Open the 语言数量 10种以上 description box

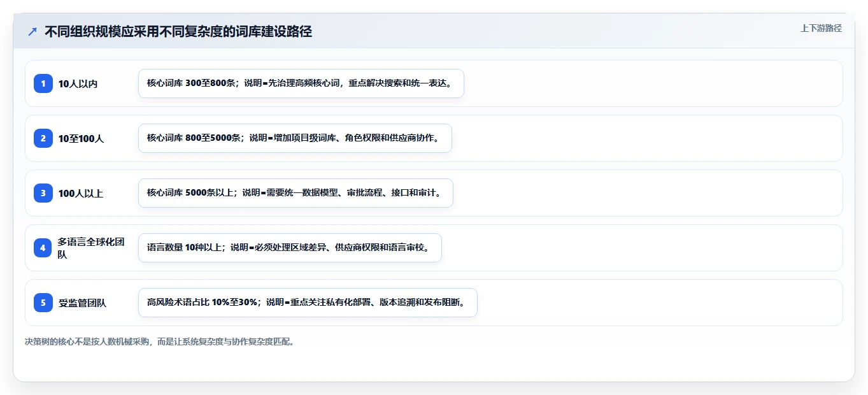point(290,248)
